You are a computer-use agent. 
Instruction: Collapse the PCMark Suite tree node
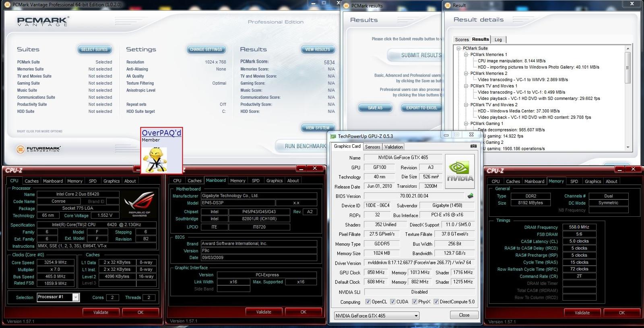458,48
